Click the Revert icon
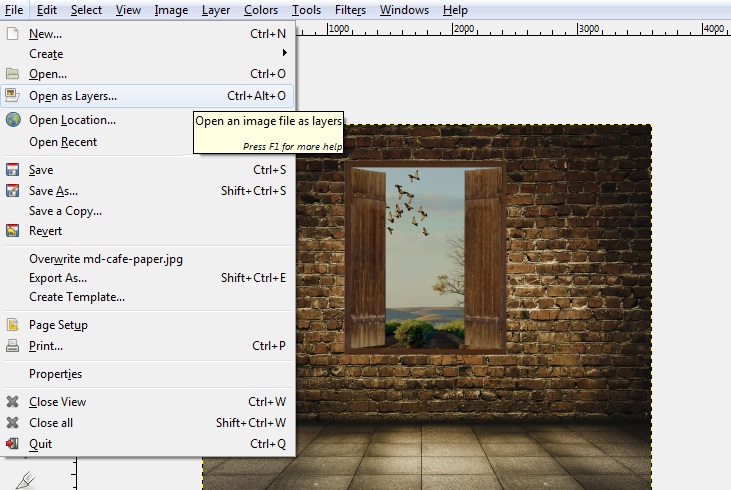Image resolution: width=731 pixels, height=490 pixels. tap(13, 231)
